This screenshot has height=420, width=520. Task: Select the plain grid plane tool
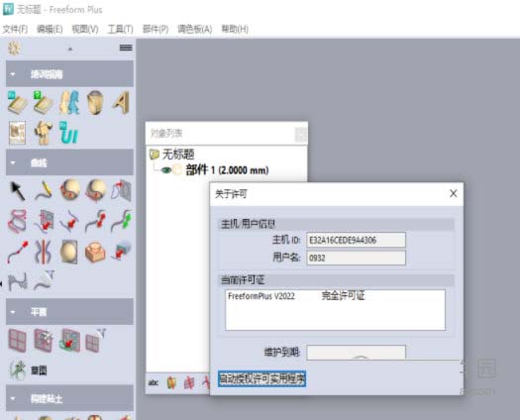[x=17, y=341]
